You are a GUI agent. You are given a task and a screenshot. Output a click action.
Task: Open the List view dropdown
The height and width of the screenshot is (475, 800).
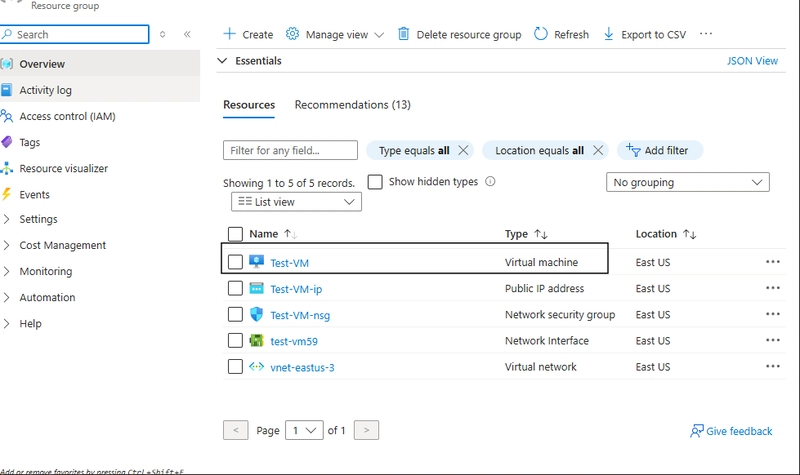296,202
